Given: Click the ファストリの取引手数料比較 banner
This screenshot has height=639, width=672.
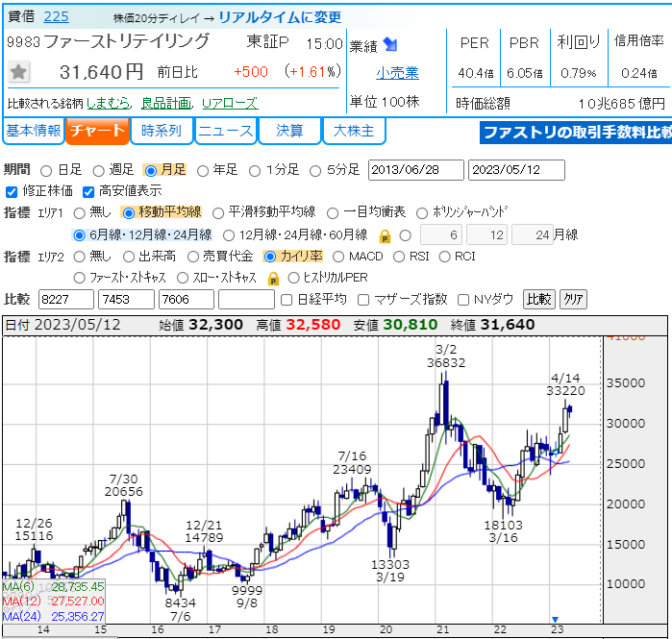Looking at the screenshot, I should [x=576, y=133].
